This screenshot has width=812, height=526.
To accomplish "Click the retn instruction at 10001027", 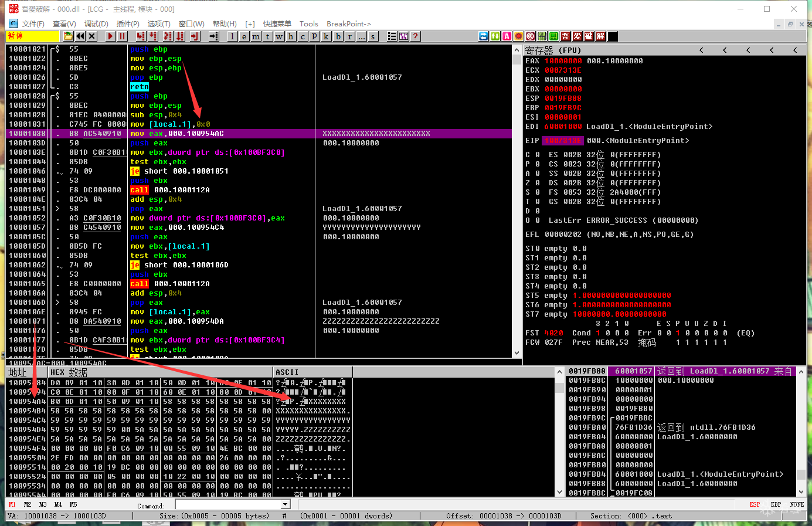I will point(140,87).
